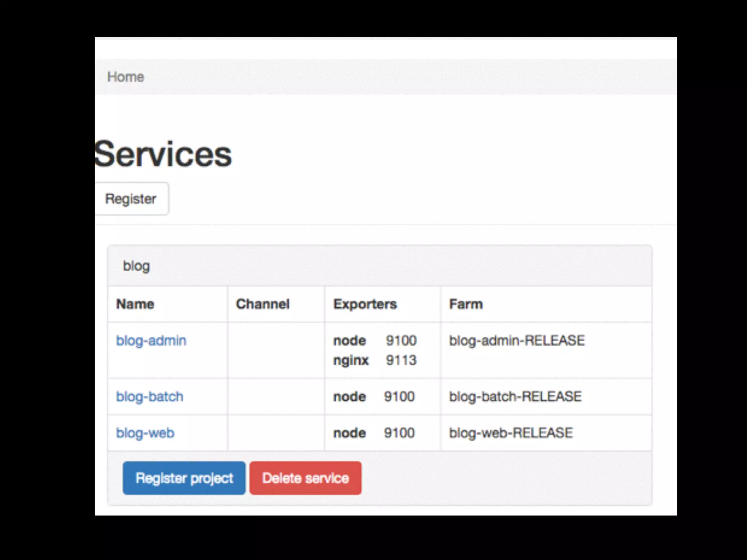Select blog-batch's node 9100 exporter

pos(373,396)
